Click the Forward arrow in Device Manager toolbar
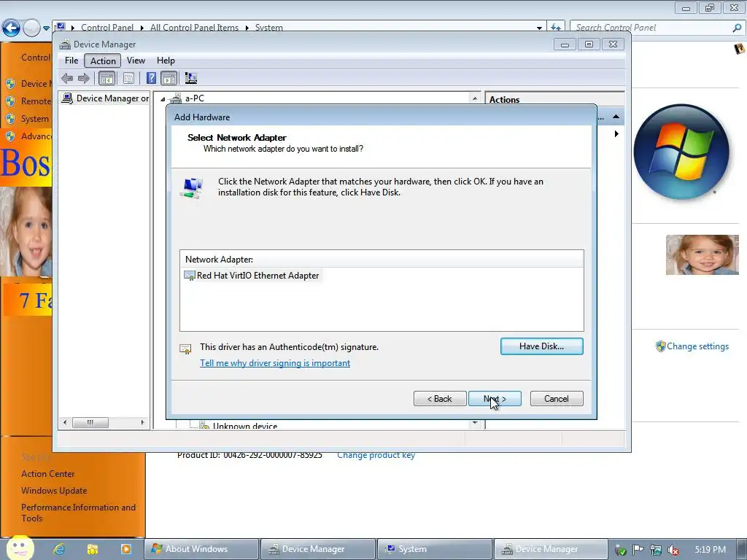Screen dimensions: 747x560 tap(84, 78)
